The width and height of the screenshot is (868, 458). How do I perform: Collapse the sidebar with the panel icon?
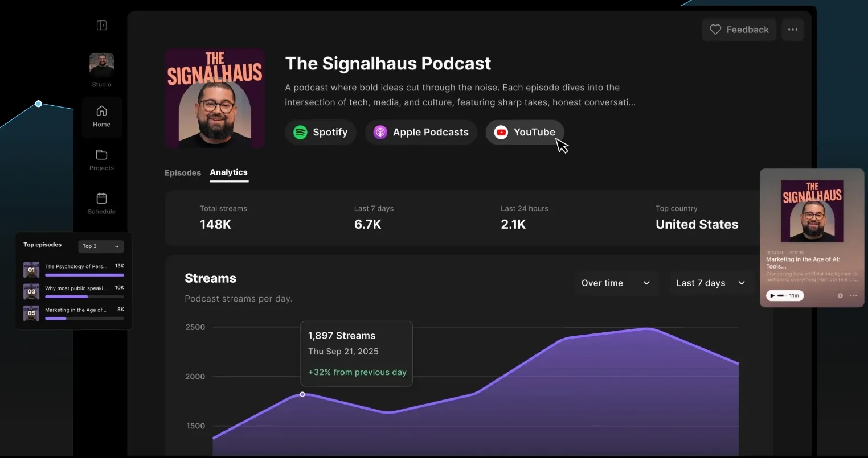click(101, 25)
